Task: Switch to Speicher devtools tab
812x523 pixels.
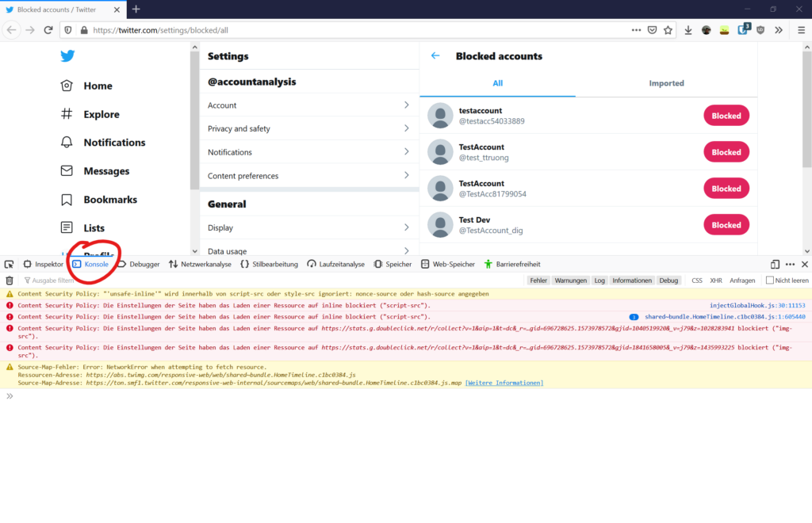Action: (x=393, y=265)
